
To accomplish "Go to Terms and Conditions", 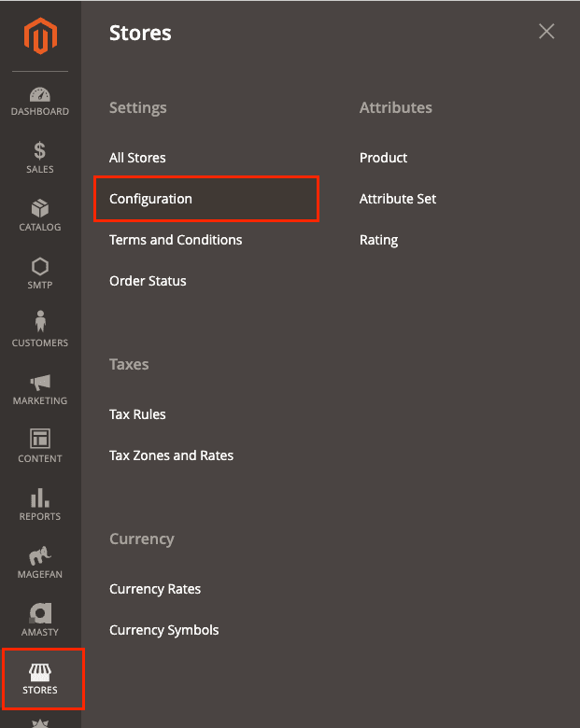I will 176,240.
